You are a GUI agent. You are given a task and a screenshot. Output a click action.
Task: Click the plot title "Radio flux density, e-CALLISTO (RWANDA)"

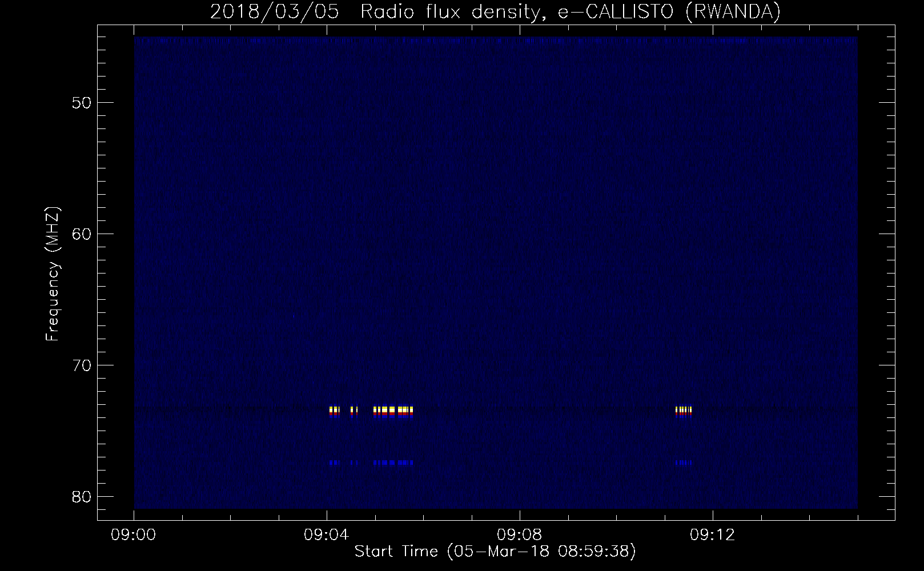(570, 12)
